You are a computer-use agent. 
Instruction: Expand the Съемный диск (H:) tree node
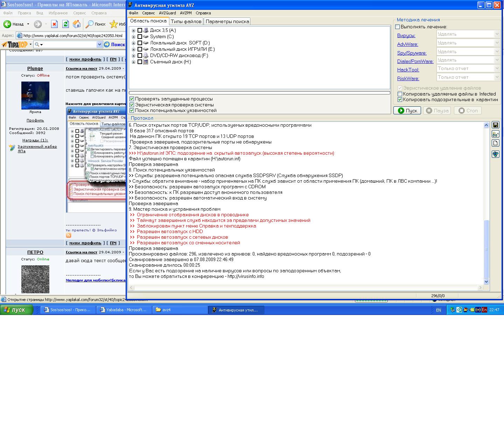(133, 62)
